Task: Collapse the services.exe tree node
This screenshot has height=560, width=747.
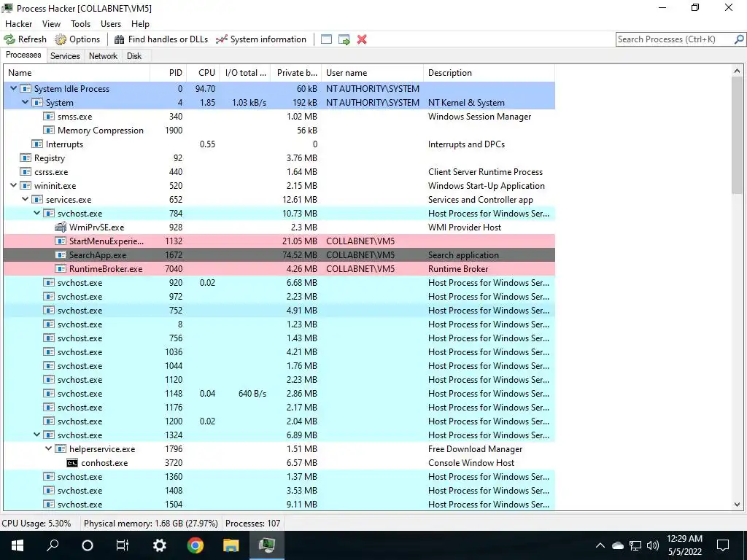Action: tap(26, 200)
